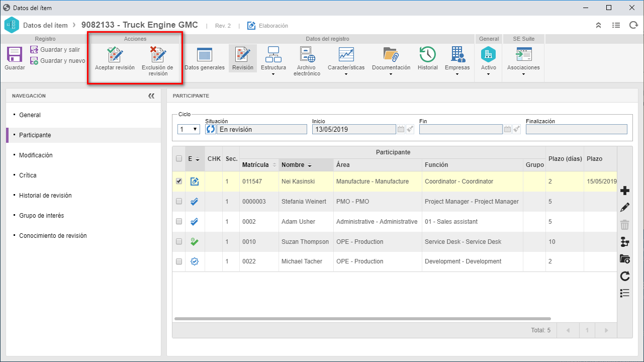Open the Ciclo dropdown
The image size is (644, 362).
(190, 129)
